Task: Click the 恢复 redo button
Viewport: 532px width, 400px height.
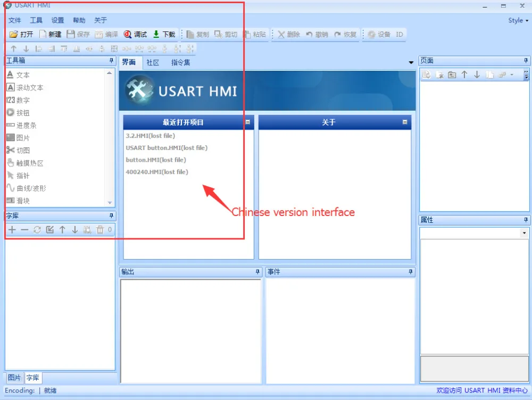Action: 345,34
